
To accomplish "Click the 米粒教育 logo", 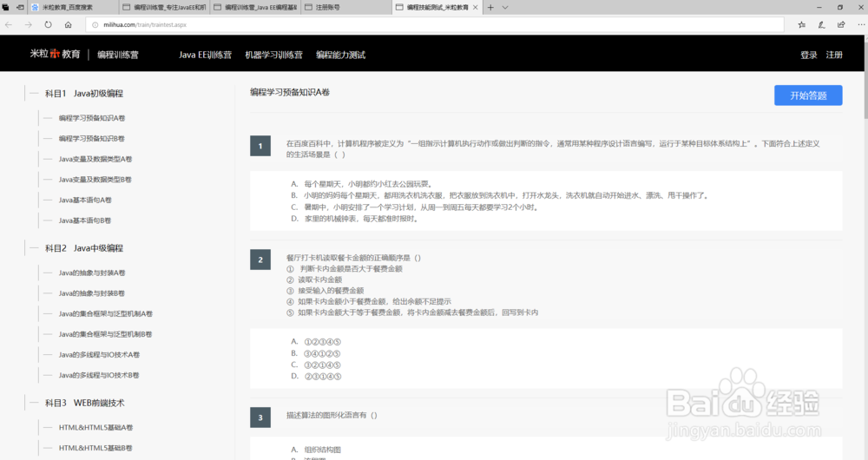I will pyautogui.click(x=55, y=54).
